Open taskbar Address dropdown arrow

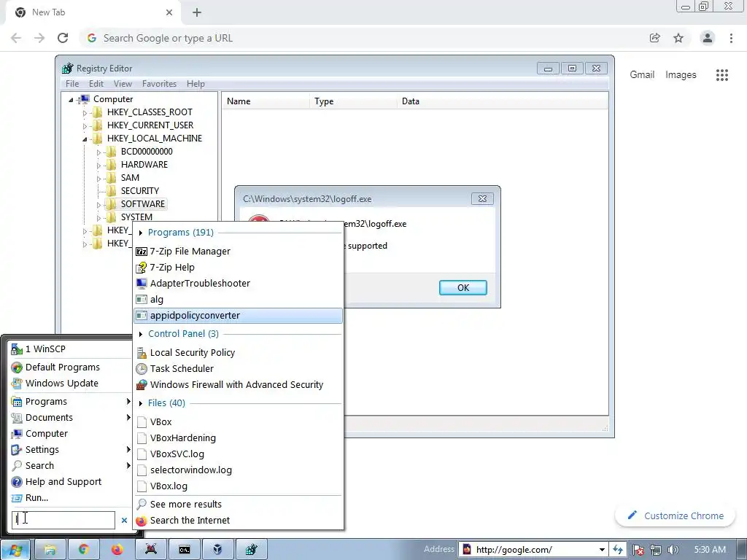602,550
